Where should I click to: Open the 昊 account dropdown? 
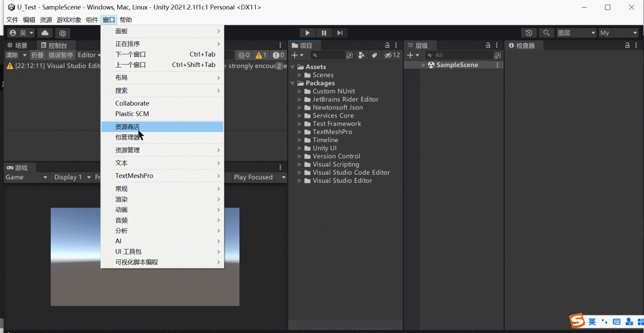point(22,33)
